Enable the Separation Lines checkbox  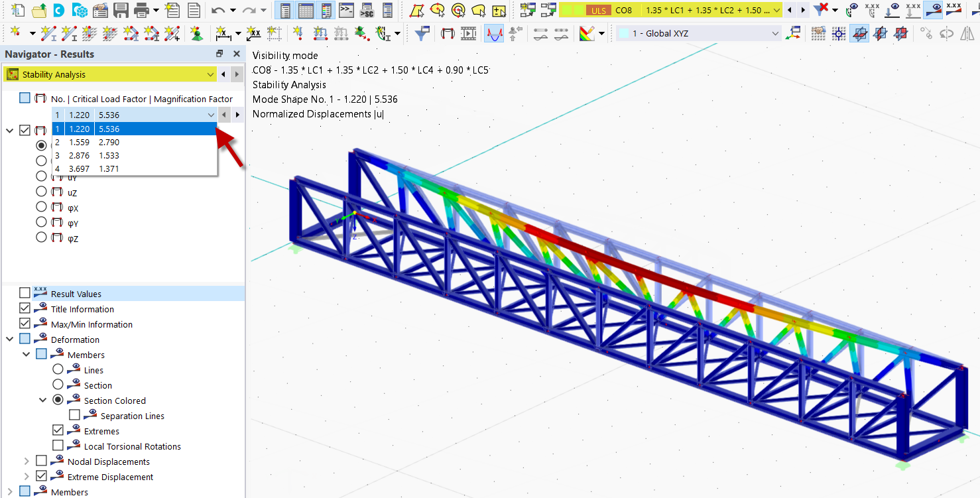[x=75, y=415]
